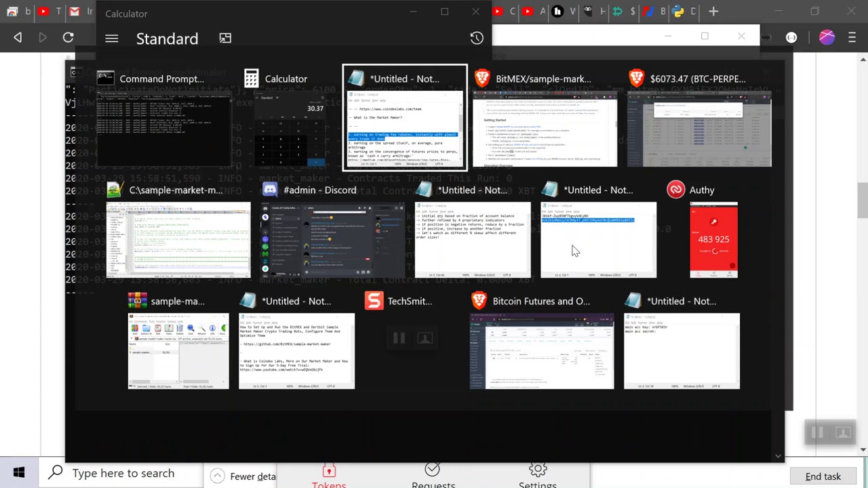This screenshot has width=868, height=488.
Task: Open browser main menu hamburger icon
Action: (852, 38)
